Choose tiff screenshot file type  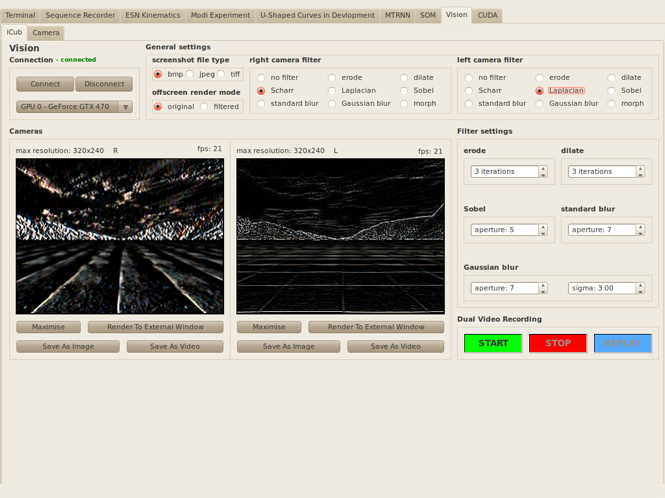(x=221, y=74)
